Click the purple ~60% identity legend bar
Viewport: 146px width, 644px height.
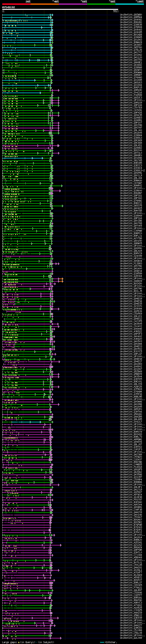tap(73, 4)
